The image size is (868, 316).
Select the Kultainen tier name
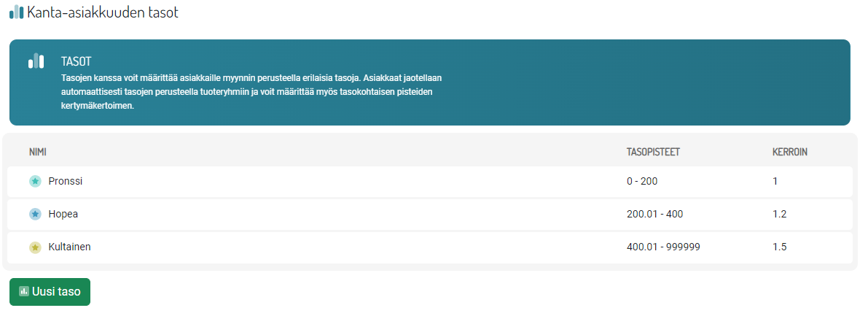[69, 247]
